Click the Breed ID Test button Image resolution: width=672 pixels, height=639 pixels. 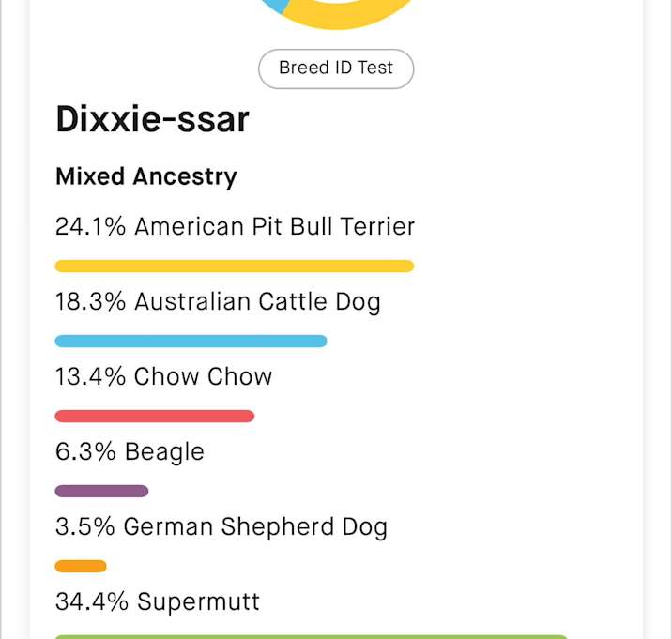point(336,68)
